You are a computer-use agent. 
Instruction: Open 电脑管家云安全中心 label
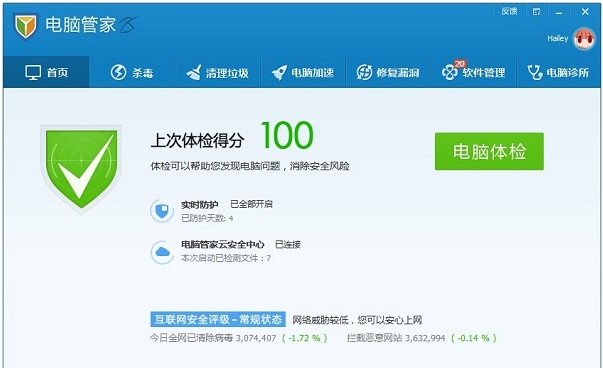tap(223, 245)
